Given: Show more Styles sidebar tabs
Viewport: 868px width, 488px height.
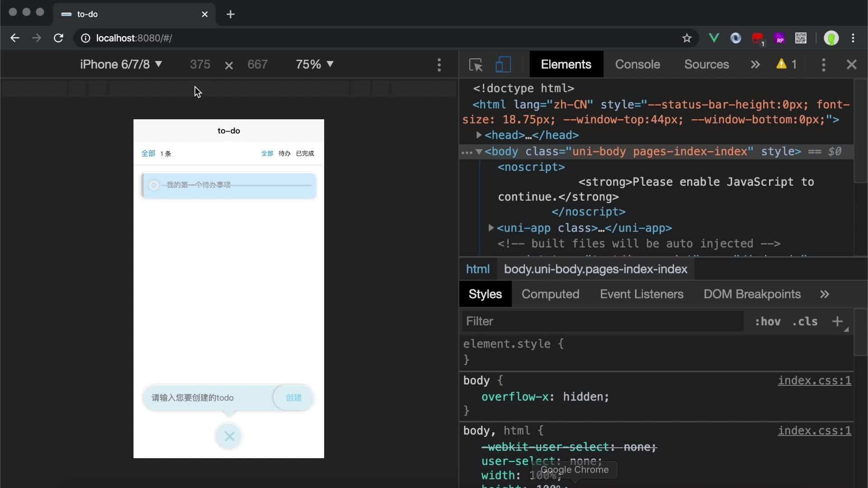Looking at the screenshot, I should [825, 294].
